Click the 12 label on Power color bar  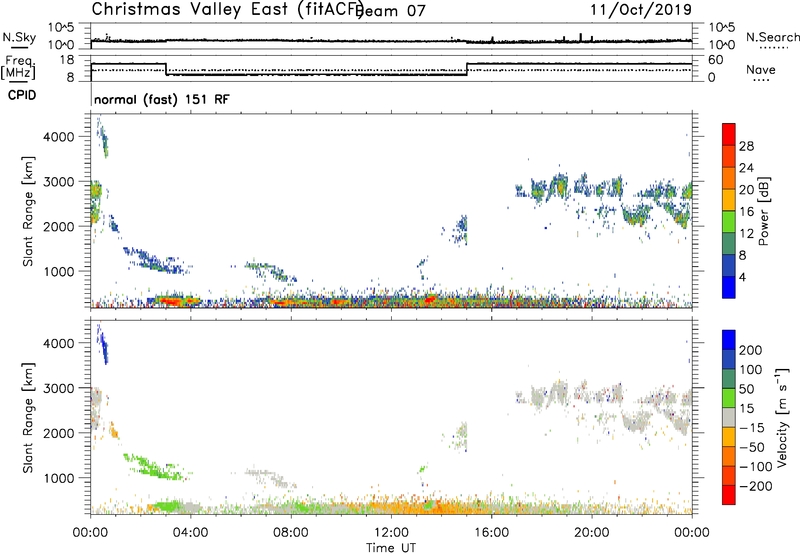tap(746, 234)
